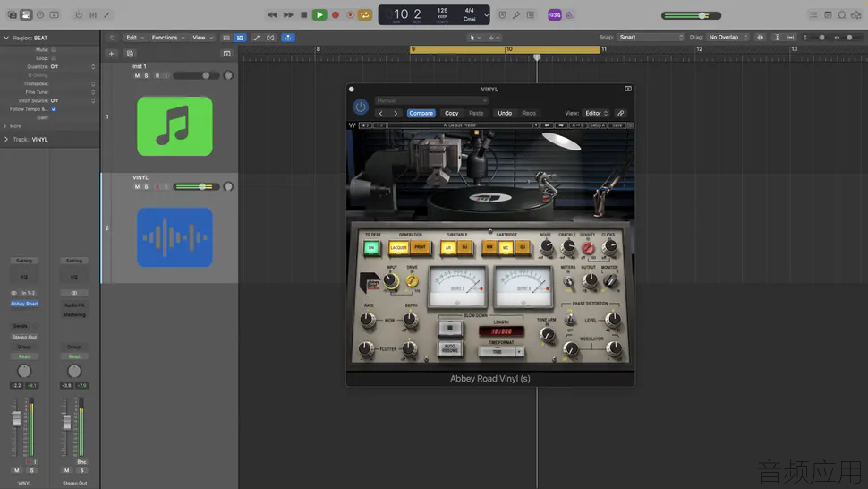
Task: Open the Drag dropdown set to No Overlap
Action: 728,37
